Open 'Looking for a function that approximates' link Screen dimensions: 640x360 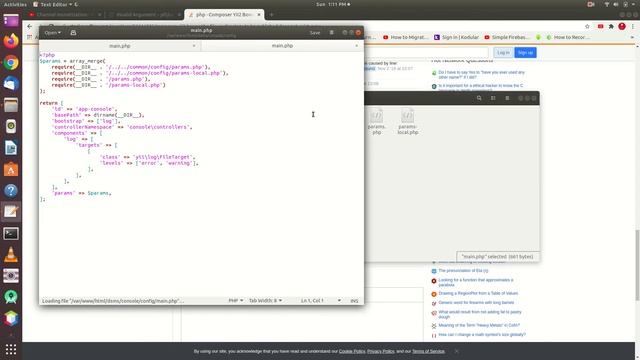(x=476, y=282)
